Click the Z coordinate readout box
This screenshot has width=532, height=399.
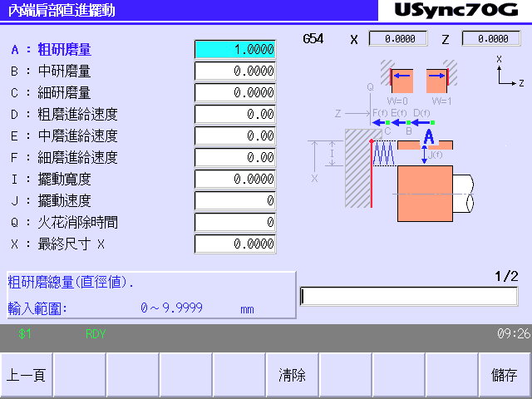pyautogui.click(x=490, y=39)
